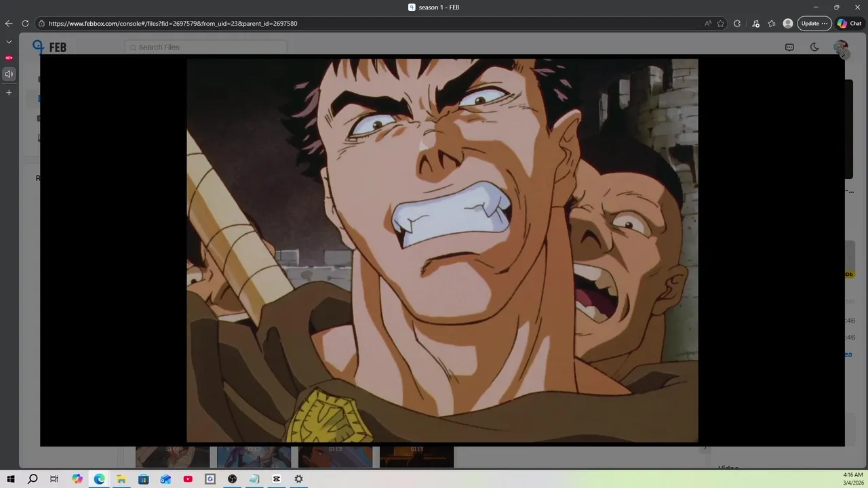868x488 pixels.
Task: Open Microsoft Store from the taskbar
Action: click(144, 479)
